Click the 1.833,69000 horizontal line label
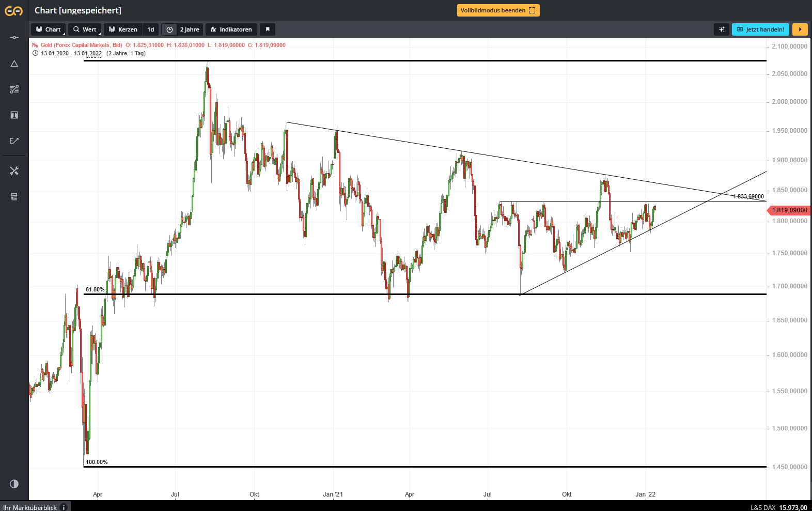The image size is (812, 511). point(748,196)
